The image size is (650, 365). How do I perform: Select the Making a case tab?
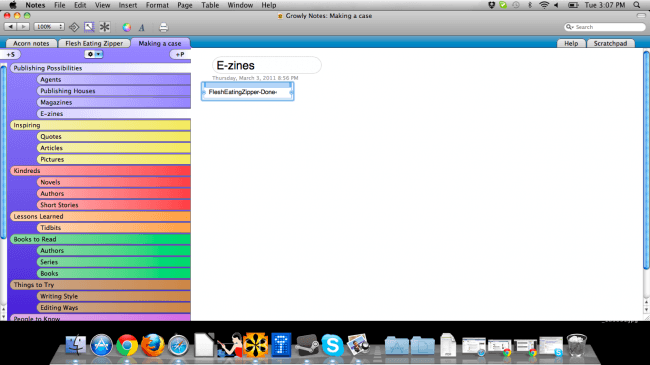click(160, 43)
